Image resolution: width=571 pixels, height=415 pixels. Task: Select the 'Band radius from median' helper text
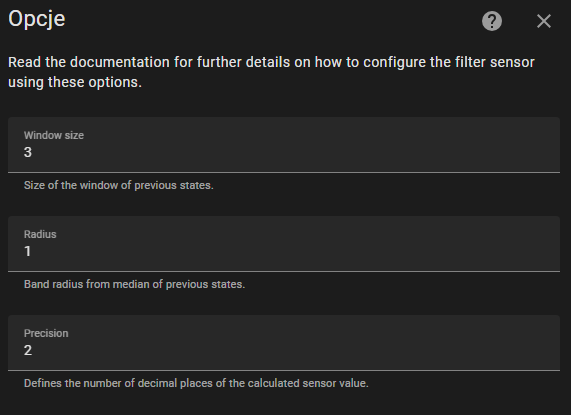coord(134,284)
